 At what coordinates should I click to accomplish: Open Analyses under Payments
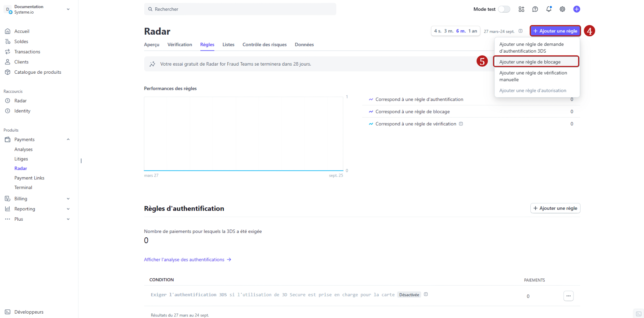pos(24,149)
